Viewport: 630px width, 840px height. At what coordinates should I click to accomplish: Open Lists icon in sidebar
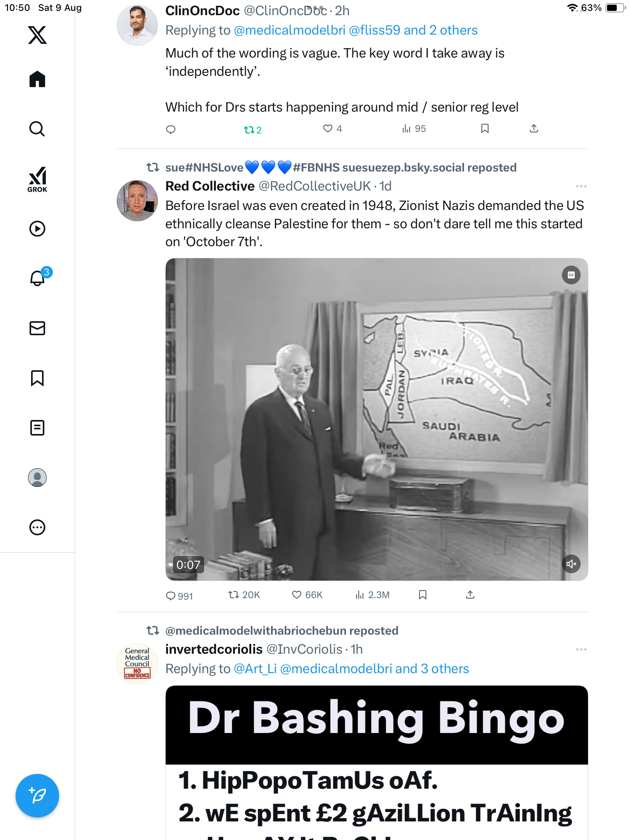[37, 428]
